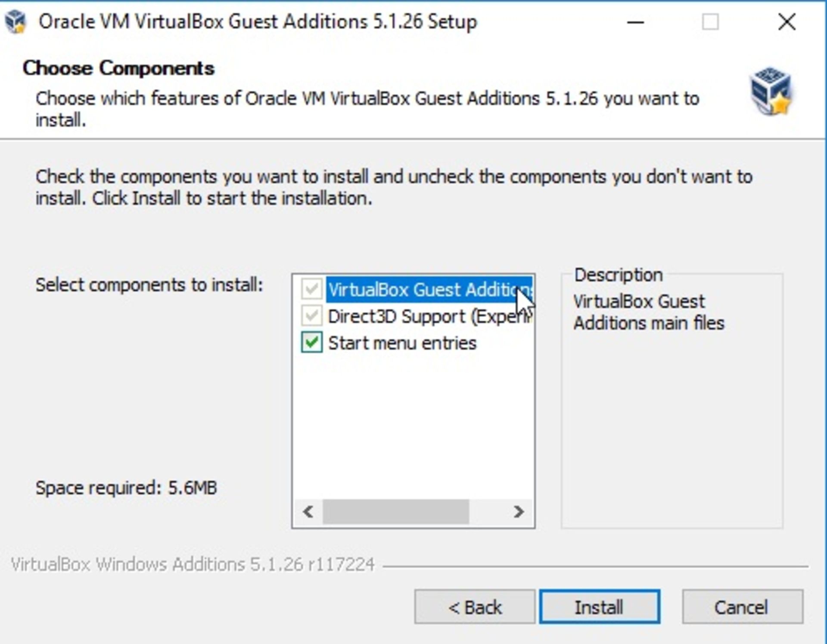Click the left arrow of the horizontal scrollbar
827x644 pixels.
pos(308,512)
